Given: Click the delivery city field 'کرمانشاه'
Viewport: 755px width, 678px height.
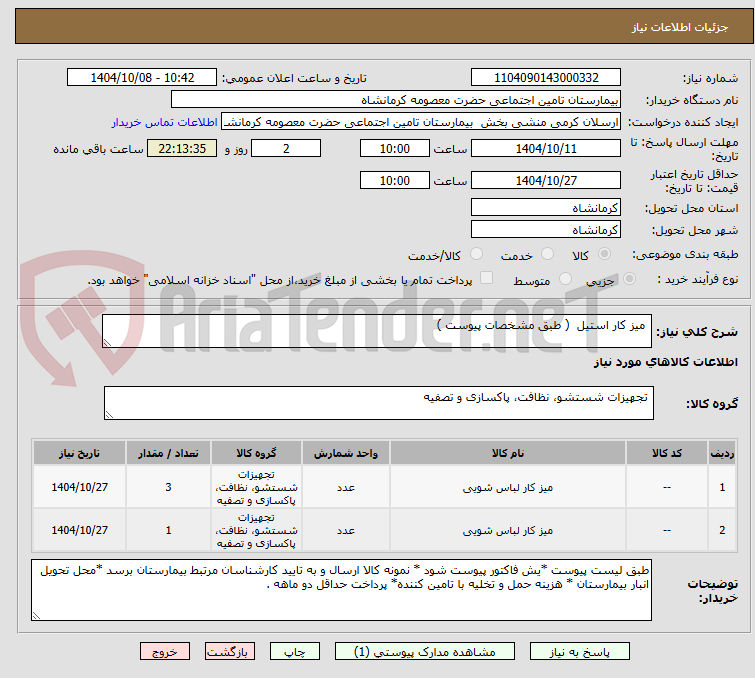Looking at the screenshot, I should [x=546, y=230].
